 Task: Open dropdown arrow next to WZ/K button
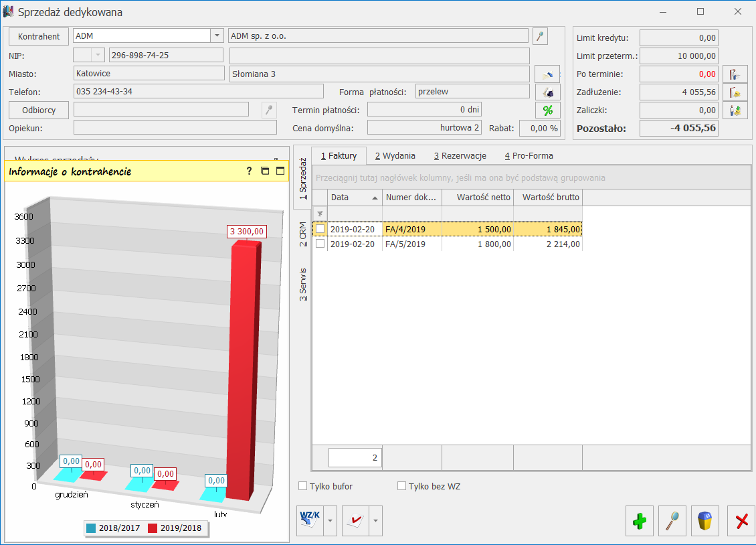pos(330,521)
